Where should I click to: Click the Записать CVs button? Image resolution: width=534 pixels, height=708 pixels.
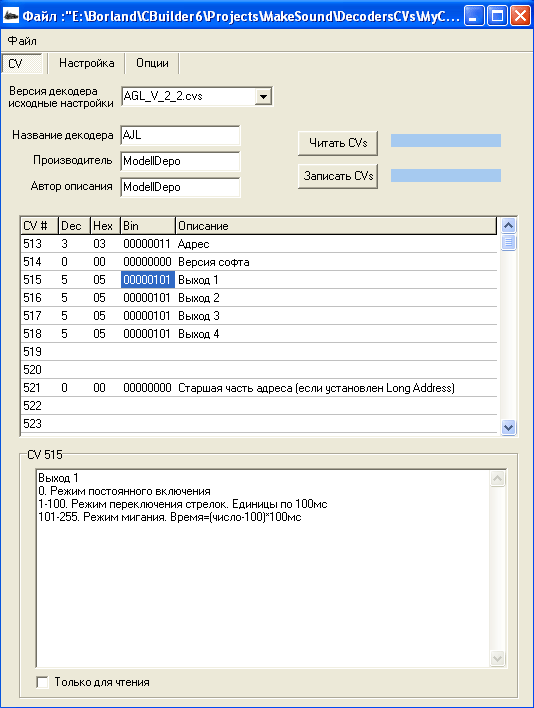click(x=338, y=176)
